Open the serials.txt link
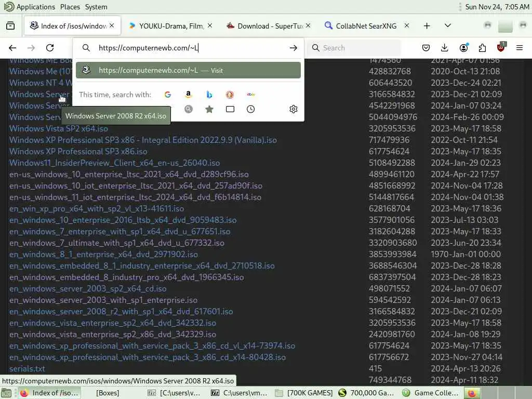Viewport: 532px width, 399px height. point(27,369)
